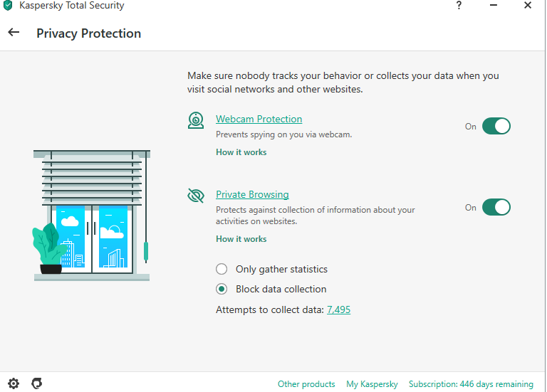Click the window blinds illustration
Screen dimensions: 547x392
pyautogui.click(x=92, y=215)
